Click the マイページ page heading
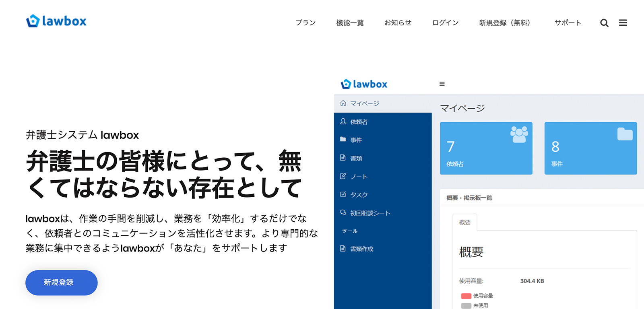Viewport: 644px width, 309px height. [462, 108]
